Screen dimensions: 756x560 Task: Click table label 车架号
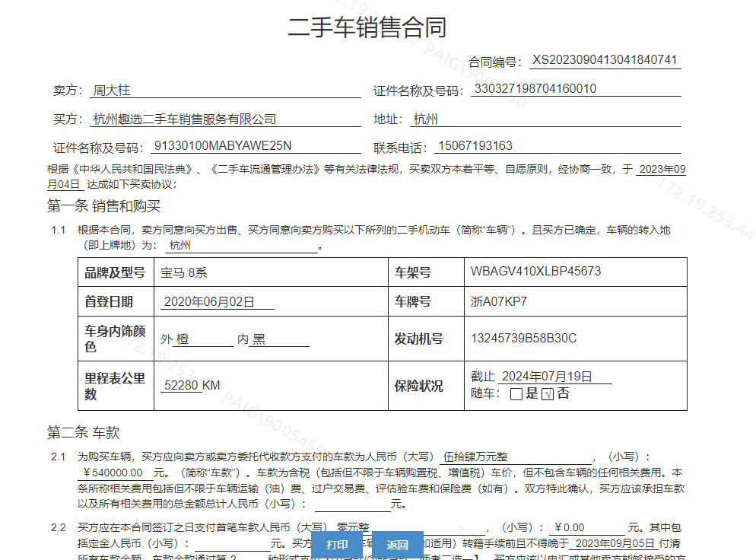[x=413, y=272]
